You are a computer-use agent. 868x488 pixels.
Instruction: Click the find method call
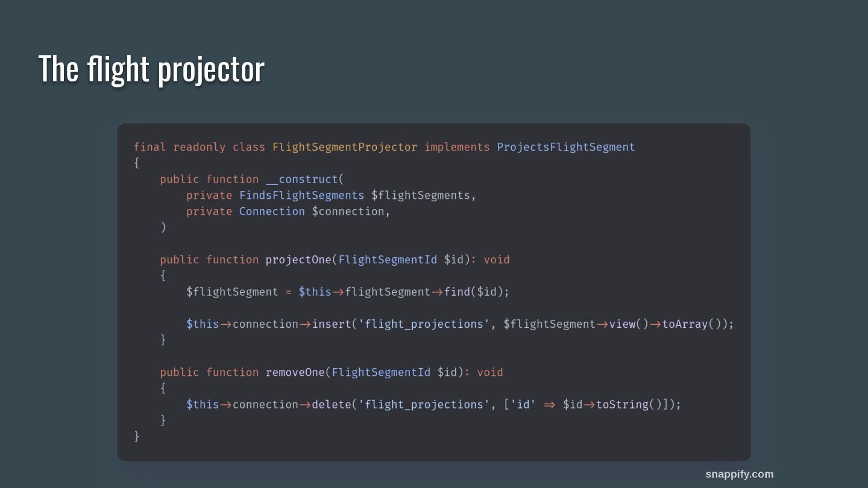457,292
